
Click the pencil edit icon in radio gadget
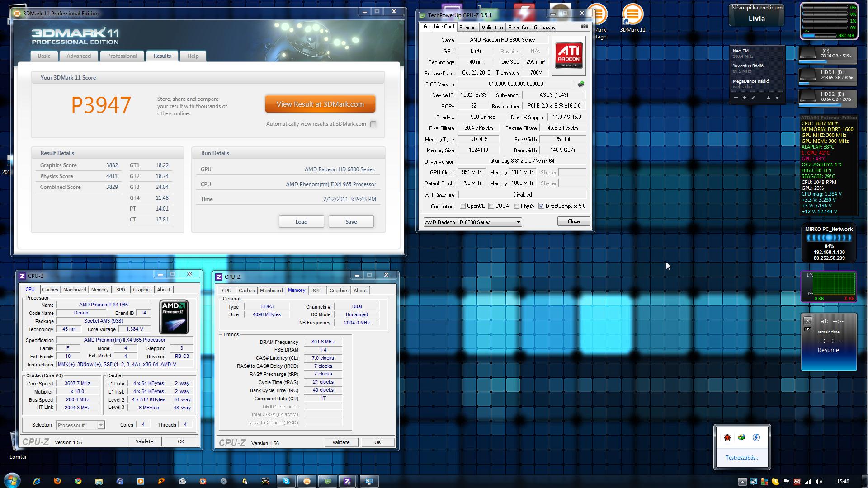click(x=753, y=98)
